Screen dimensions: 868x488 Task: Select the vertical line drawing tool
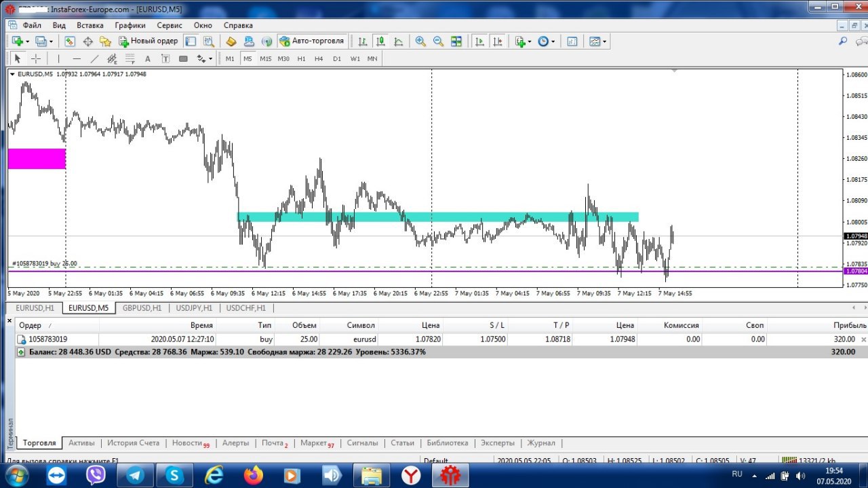58,59
